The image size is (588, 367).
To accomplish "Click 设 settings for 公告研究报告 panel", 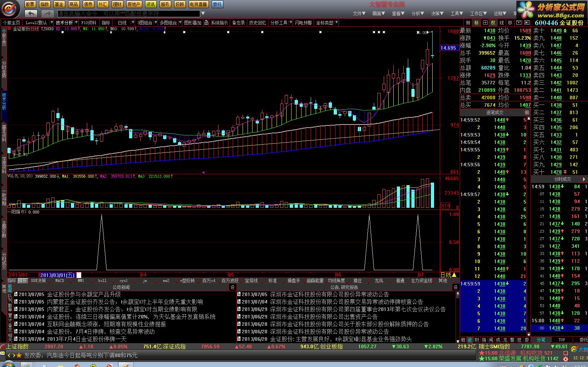I will point(456,287).
